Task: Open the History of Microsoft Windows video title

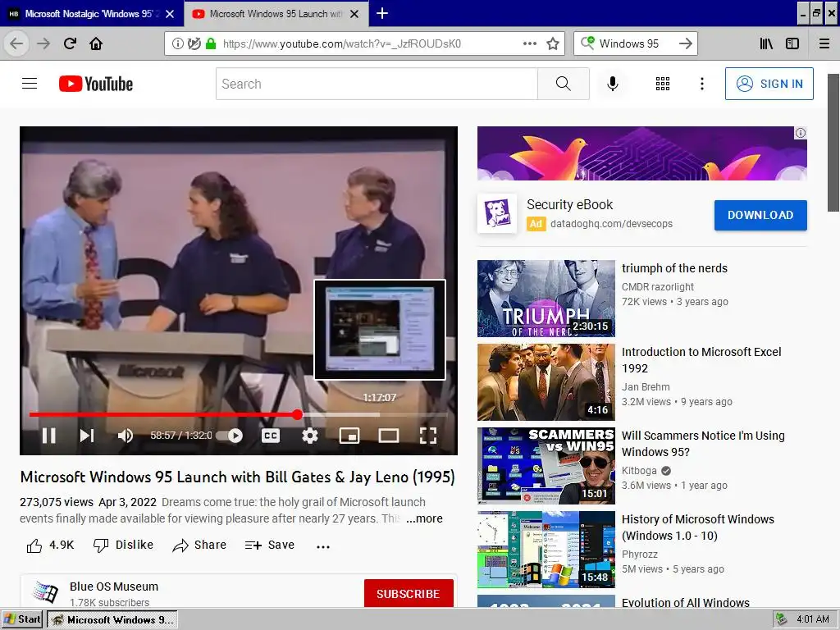Action: point(697,527)
